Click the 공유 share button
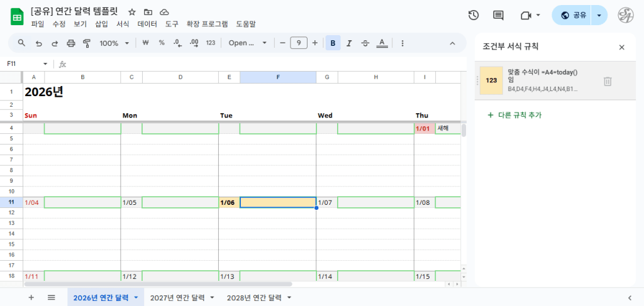The height and width of the screenshot is (306, 644). point(573,15)
